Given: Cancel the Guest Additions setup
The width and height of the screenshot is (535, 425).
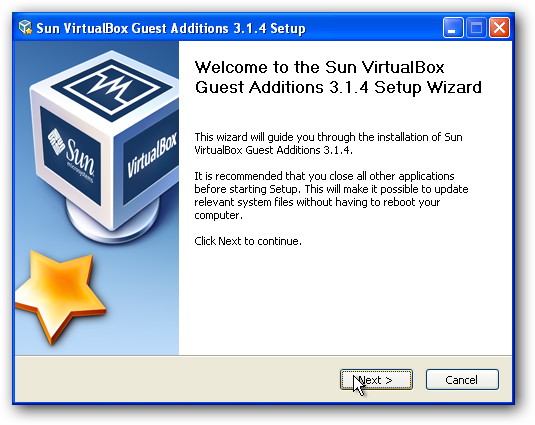Looking at the screenshot, I should click(x=462, y=379).
